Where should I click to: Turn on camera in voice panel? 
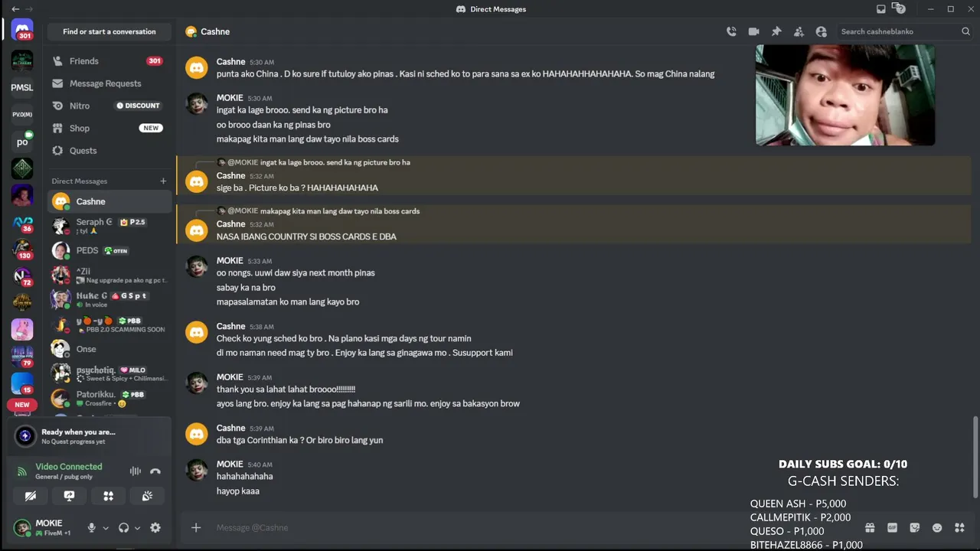point(31,496)
